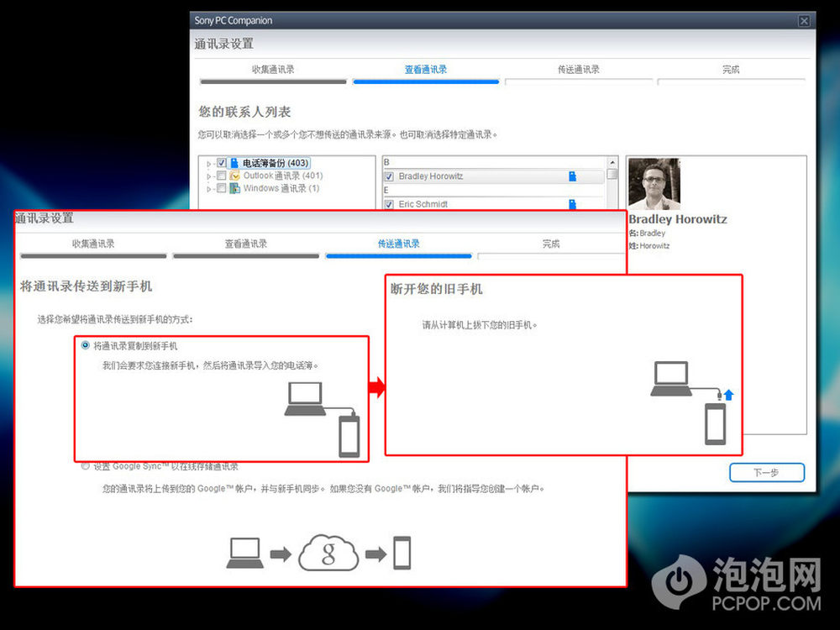
Task: Select the Windows 通讯录 (1) source label
Action: [x=281, y=188]
